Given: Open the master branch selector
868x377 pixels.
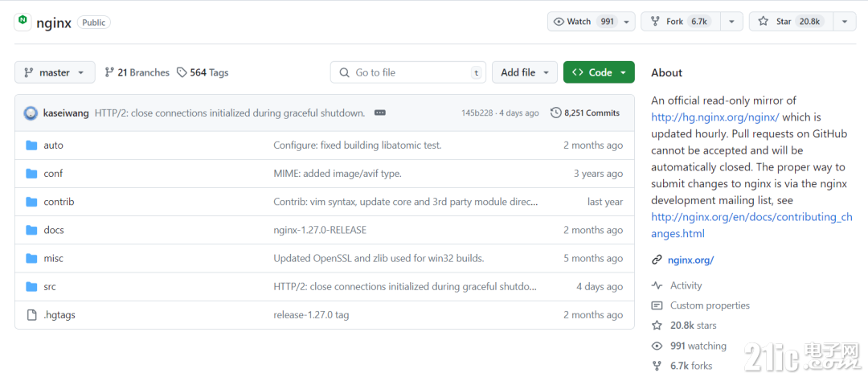Looking at the screenshot, I should coord(55,72).
